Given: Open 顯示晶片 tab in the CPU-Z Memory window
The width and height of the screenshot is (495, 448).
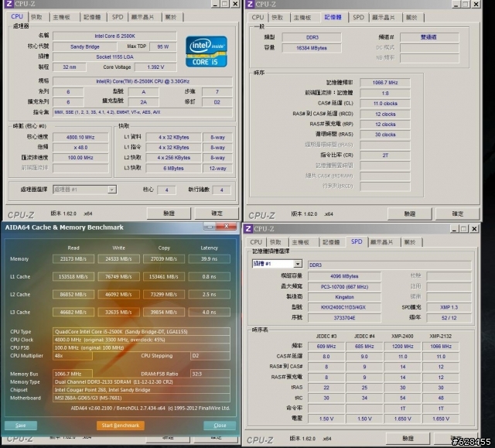Looking at the screenshot, I should pos(384,17).
